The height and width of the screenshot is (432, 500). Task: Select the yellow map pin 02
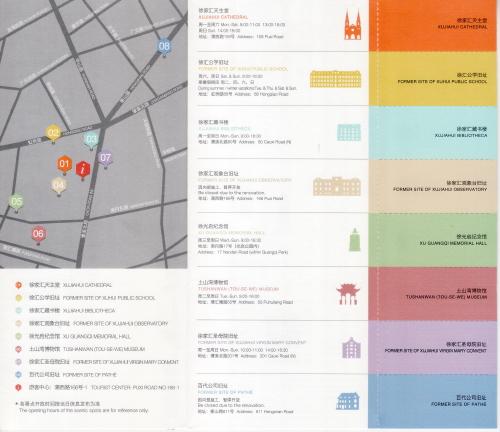pyautogui.click(x=53, y=134)
